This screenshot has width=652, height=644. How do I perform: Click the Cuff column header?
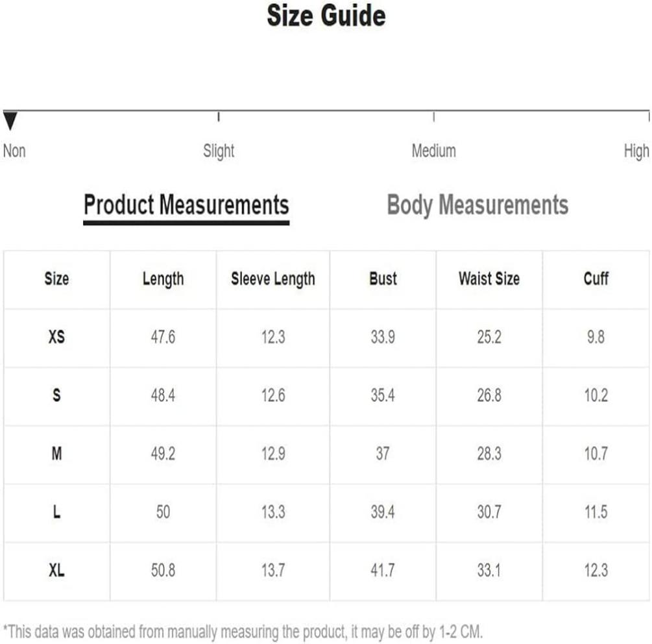click(x=596, y=279)
